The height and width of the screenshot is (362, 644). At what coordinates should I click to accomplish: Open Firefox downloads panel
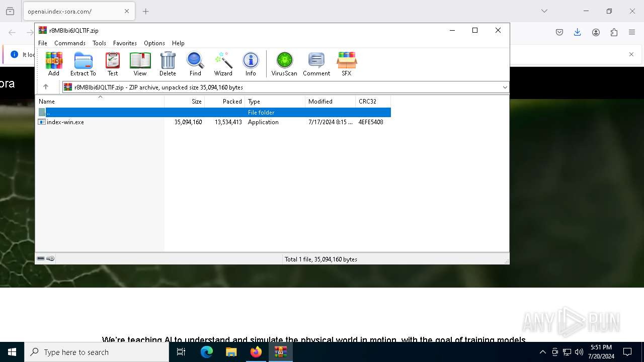click(578, 32)
